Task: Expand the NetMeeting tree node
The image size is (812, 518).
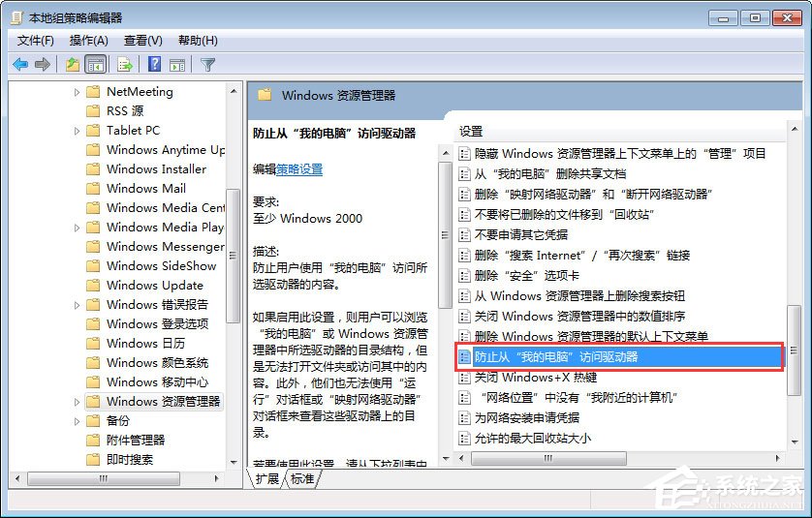Action: (x=78, y=92)
